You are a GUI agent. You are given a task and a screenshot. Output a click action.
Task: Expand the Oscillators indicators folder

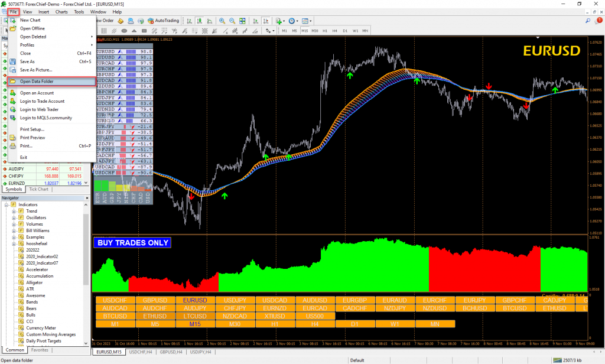(14, 217)
